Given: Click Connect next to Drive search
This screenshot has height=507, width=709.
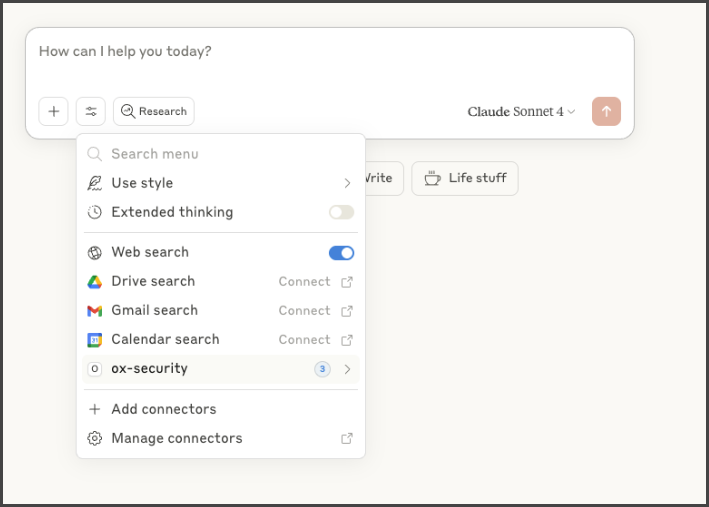Looking at the screenshot, I should point(304,282).
